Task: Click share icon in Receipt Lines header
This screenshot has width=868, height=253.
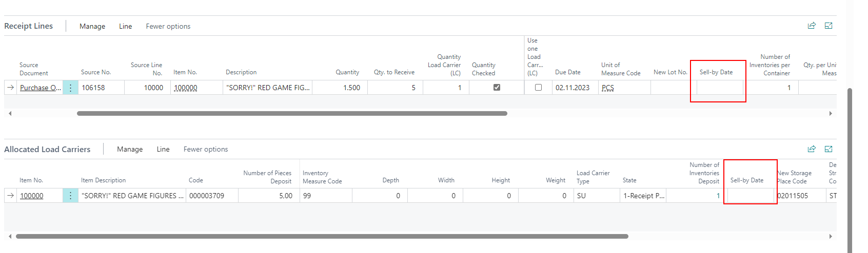Action: [x=812, y=26]
